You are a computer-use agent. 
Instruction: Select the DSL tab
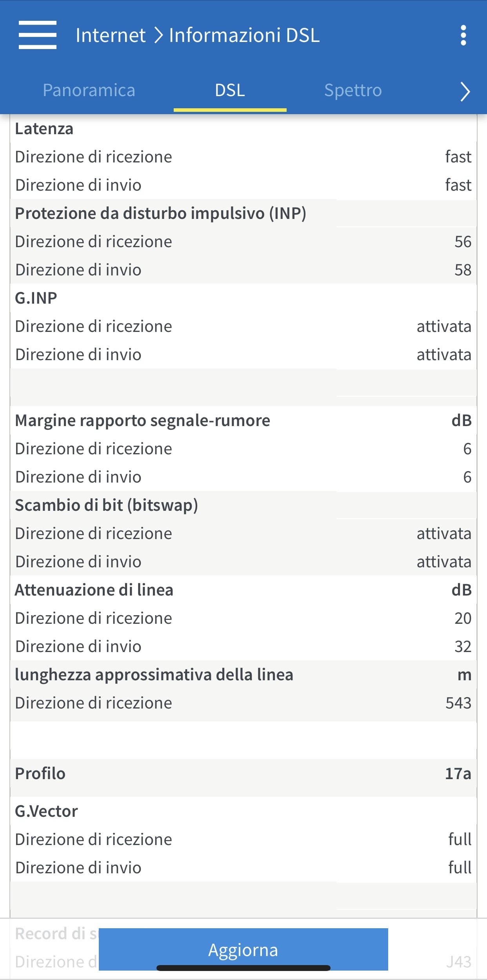[x=230, y=90]
